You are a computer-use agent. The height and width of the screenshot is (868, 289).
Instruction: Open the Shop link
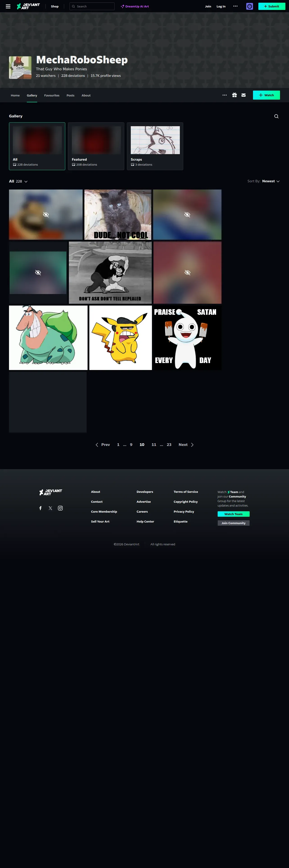pos(55,6)
